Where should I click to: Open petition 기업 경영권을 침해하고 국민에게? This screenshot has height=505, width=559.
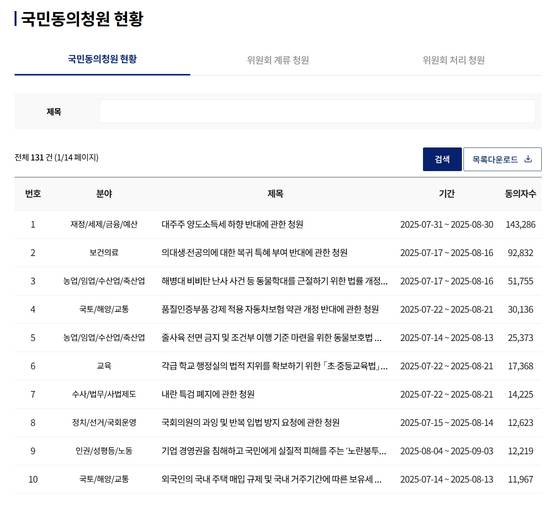point(274,451)
